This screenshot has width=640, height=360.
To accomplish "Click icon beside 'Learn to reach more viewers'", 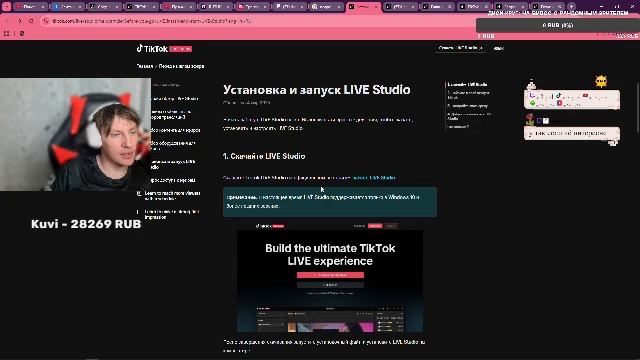I will pos(139,193).
